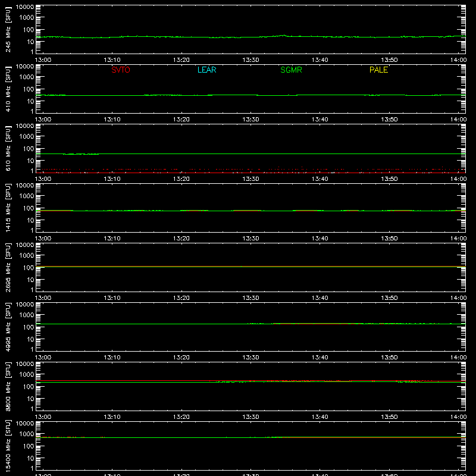
Task: Select the 2695 MHz [SFU] axis title
Action: pyautogui.click(x=8, y=267)
